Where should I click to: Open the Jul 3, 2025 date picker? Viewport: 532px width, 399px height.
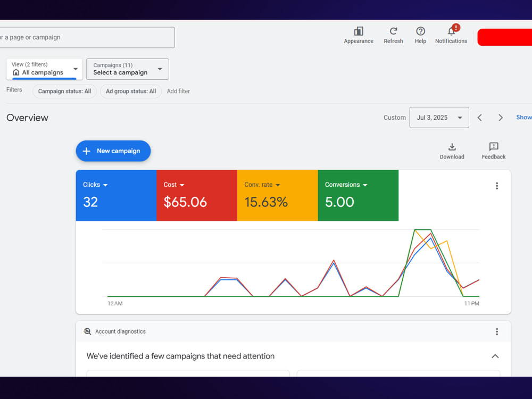point(439,118)
